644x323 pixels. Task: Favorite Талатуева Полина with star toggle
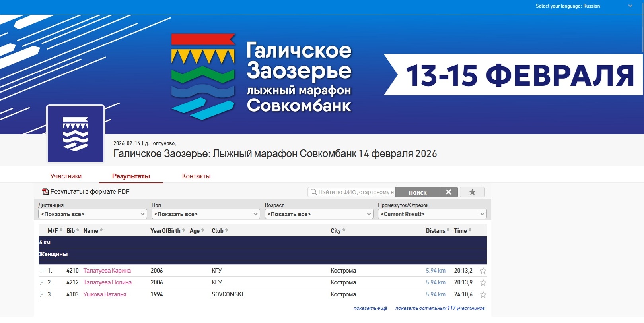(483, 282)
